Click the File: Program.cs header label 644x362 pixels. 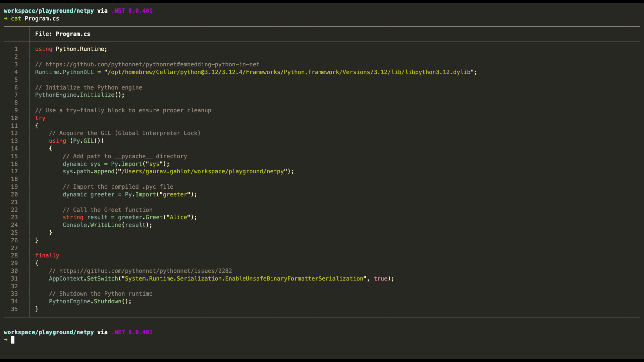(x=63, y=34)
